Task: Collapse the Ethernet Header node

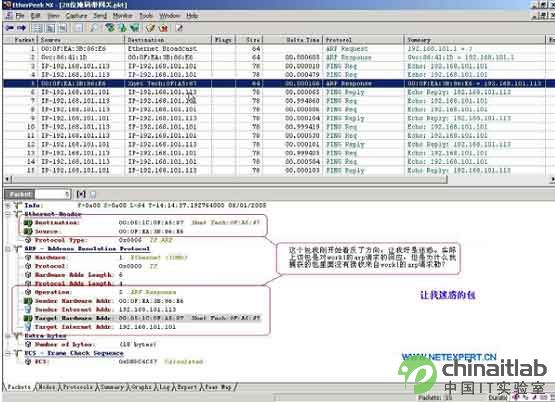Action: pos(8,214)
